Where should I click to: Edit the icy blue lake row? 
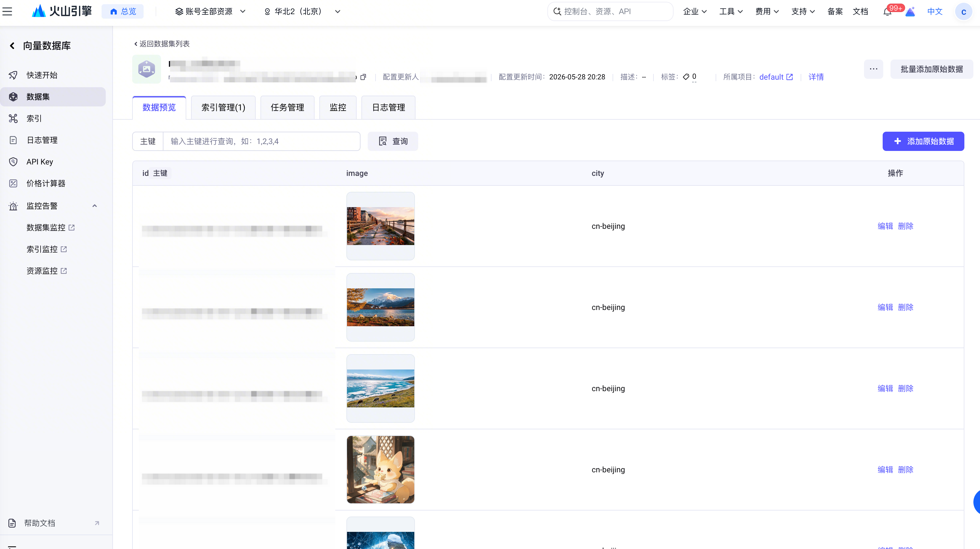point(885,388)
